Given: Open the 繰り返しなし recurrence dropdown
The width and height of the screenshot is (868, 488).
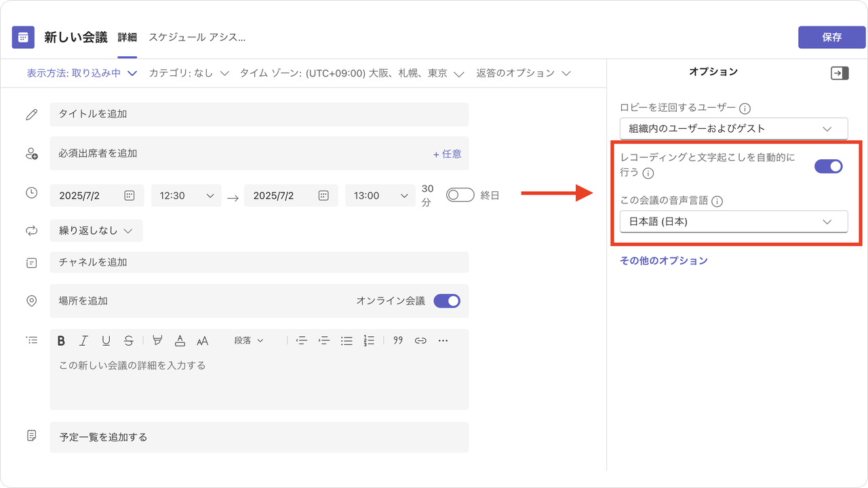Looking at the screenshot, I should pos(96,230).
